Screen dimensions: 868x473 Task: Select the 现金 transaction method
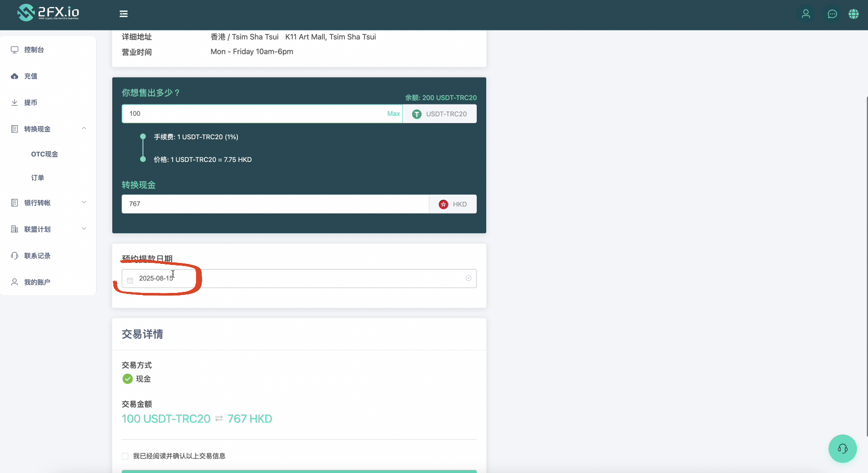(x=128, y=379)
